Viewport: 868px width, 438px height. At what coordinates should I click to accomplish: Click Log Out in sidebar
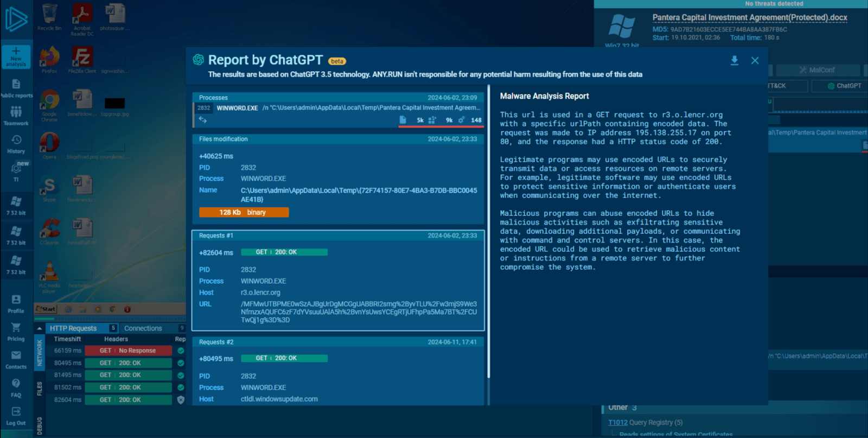coord(16,416)
